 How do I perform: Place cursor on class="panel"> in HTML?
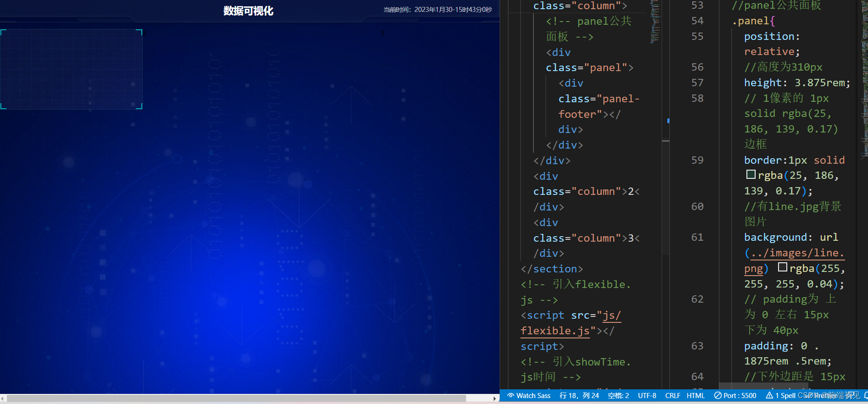click(590, 67)
